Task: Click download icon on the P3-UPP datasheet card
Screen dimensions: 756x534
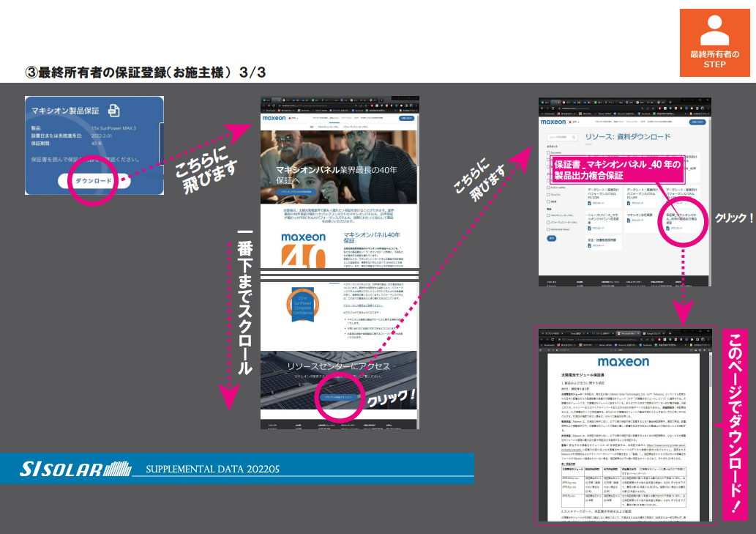Action: [x=629, y=203]
